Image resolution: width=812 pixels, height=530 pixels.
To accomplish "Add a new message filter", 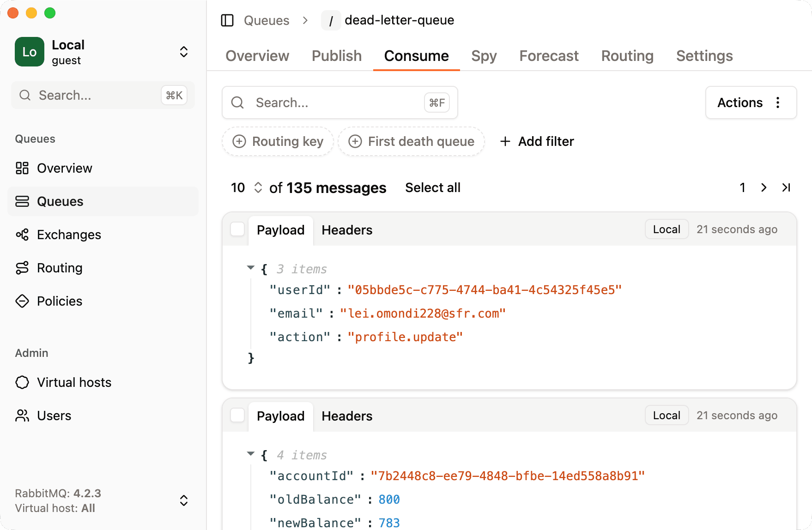I will coord(537,141).
